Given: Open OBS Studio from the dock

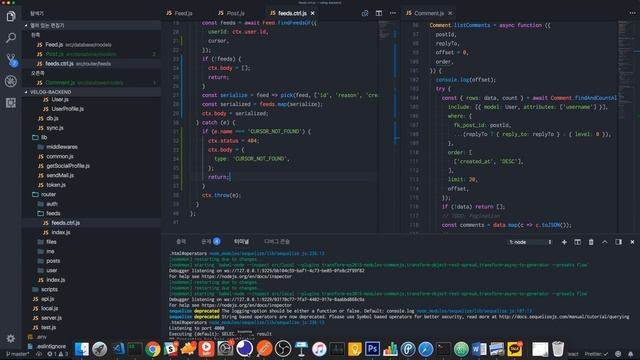Looking at the screenshot, I should [x=283, y=349].
